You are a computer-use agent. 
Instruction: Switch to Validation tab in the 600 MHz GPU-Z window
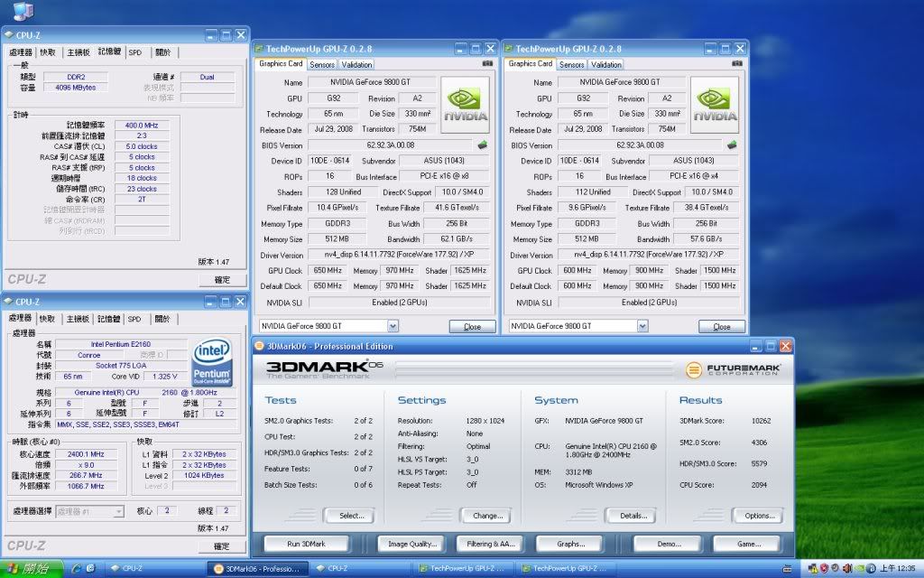pyautogui.click(x=606, y=65)
